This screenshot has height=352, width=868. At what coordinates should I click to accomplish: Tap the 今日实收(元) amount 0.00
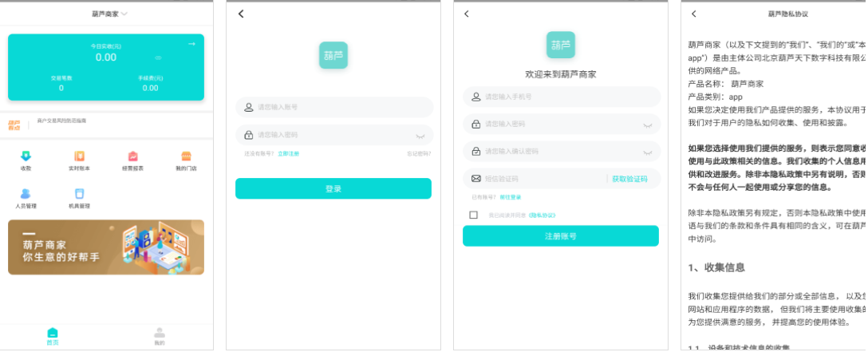[106, 57]
